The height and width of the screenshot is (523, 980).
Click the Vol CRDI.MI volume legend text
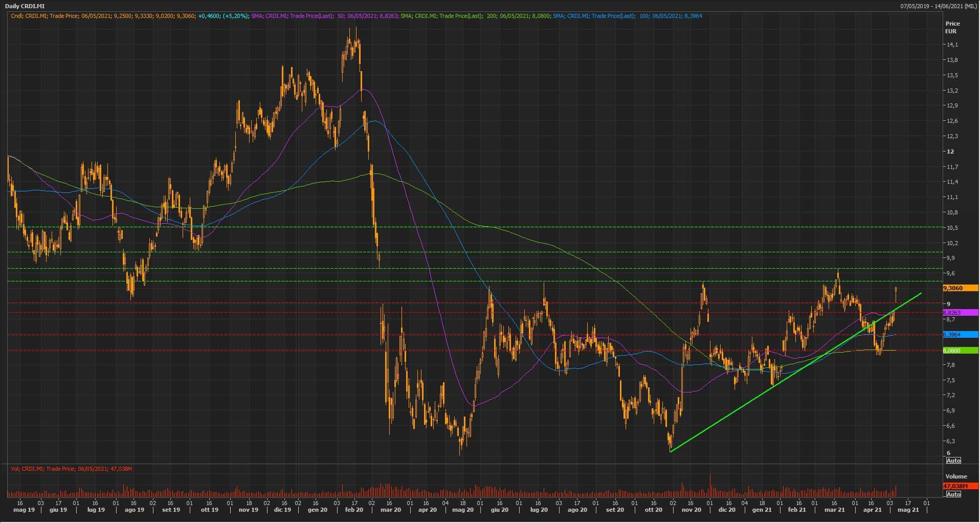(72, 469)
